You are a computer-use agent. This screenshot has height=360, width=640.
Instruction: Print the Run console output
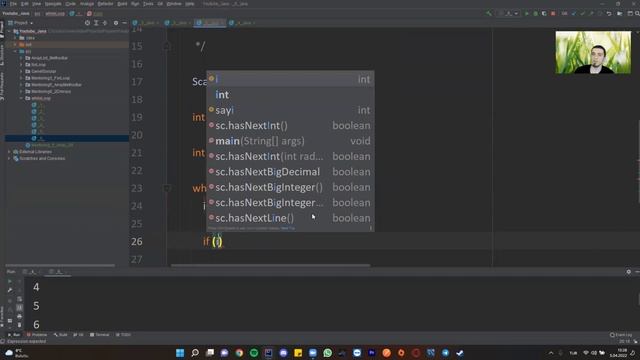[19, 316]
